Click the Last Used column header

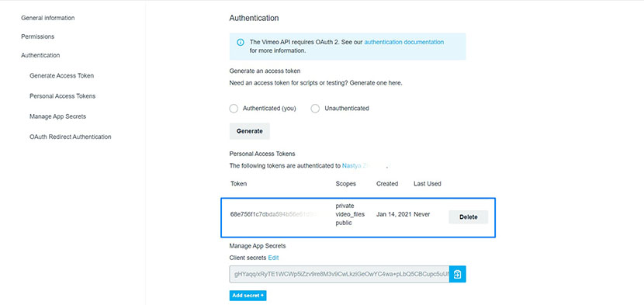click(428, 184)
